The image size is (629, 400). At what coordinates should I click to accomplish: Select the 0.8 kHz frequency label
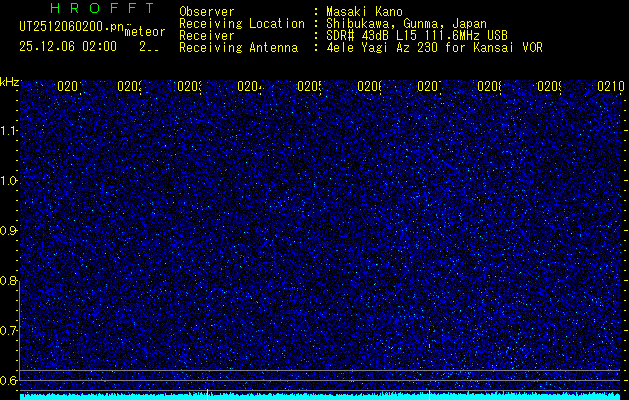coord(8,280)
